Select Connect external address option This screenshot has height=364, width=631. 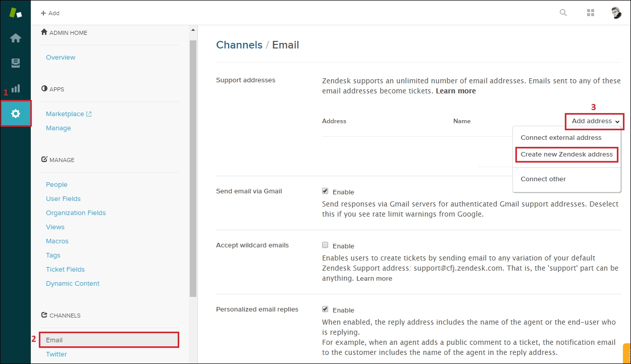point(561,137)
